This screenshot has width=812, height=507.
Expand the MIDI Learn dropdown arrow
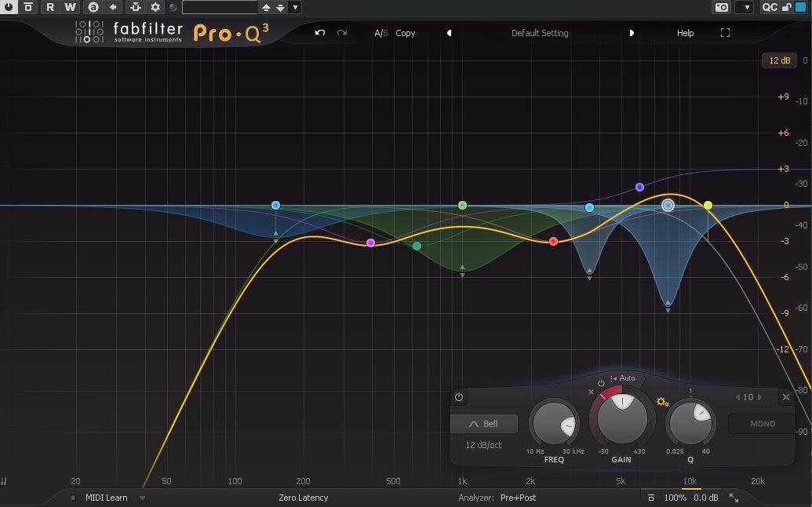(142, 498)
